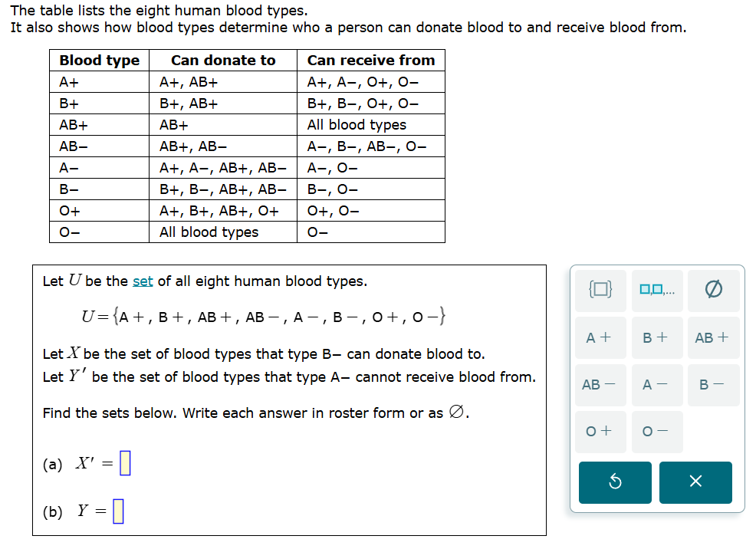This screenshot has width=756, height=549.
Task: Select the B+ keypad button
Action: click(x=657, y=337)
